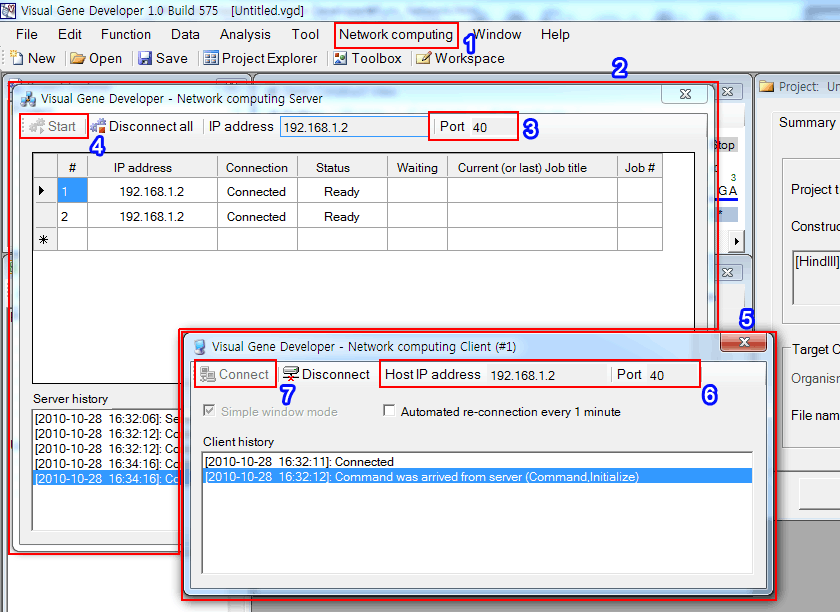Open the Window menu
The height and width of the screenshot is (612, 840).
point(497,34)
